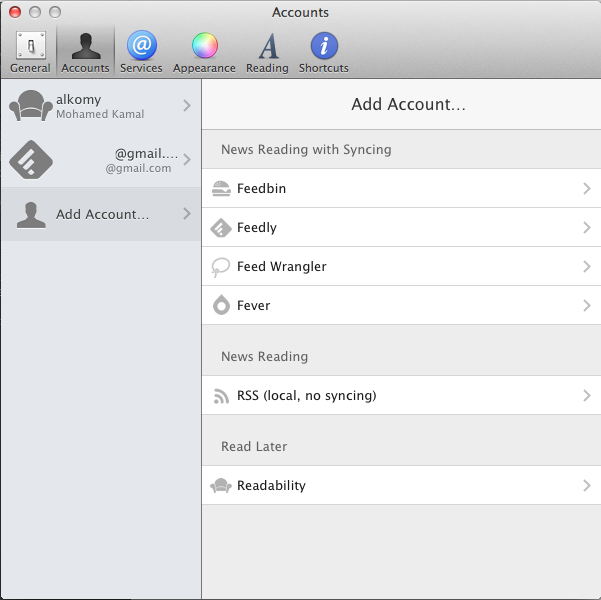601x600 pixels.
Task: Open RSS local via its row chevron
Action: 586,395
